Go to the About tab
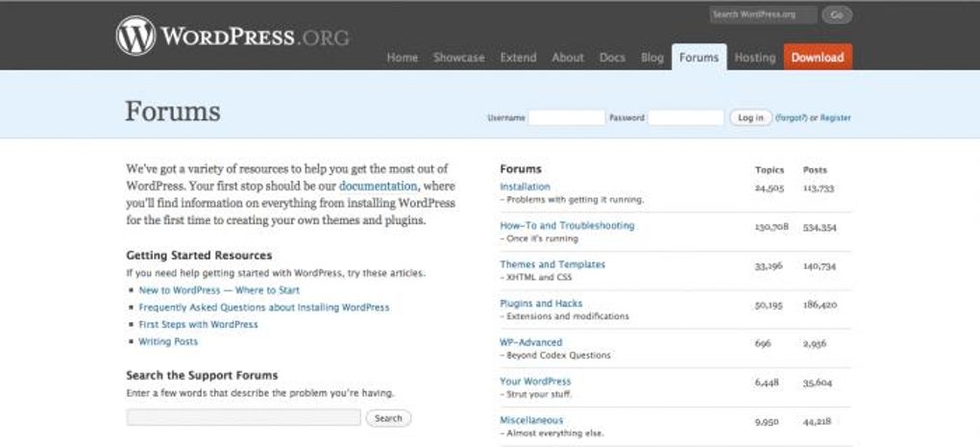This screenshot has width=980, height=447. [x=568, y=58]
